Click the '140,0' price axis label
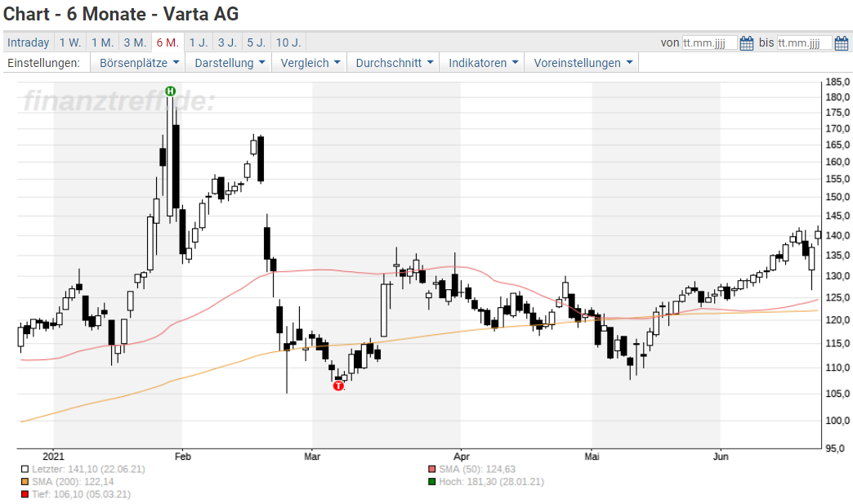This screenshot has height=504, width=853. (x=837, y=236)
